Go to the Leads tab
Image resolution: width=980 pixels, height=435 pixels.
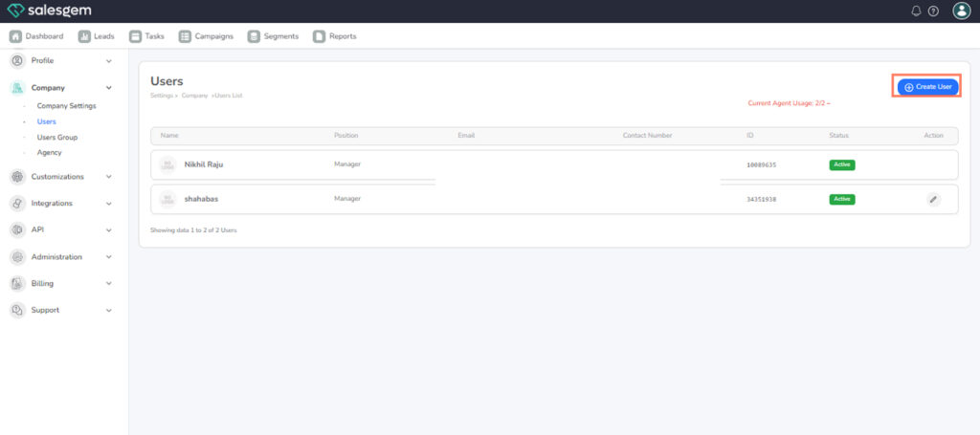tap(97, 36)
